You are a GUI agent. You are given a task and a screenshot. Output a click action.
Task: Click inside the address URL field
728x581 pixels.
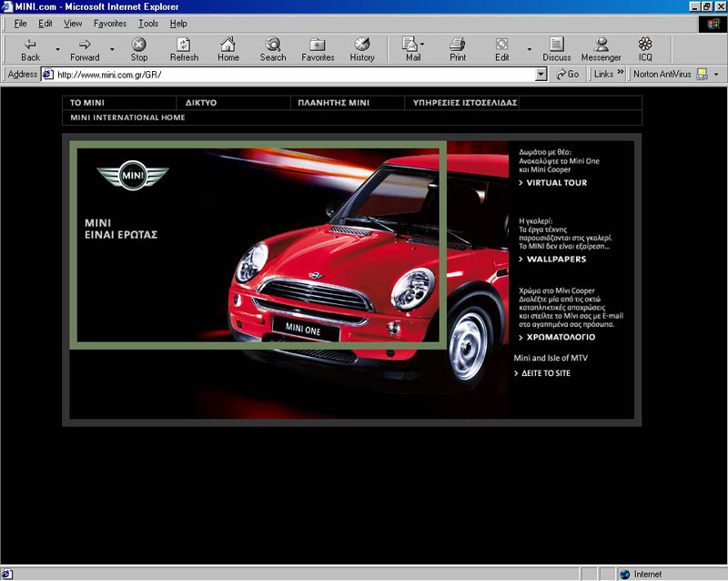pyautogui.click(x=291, y=75)
